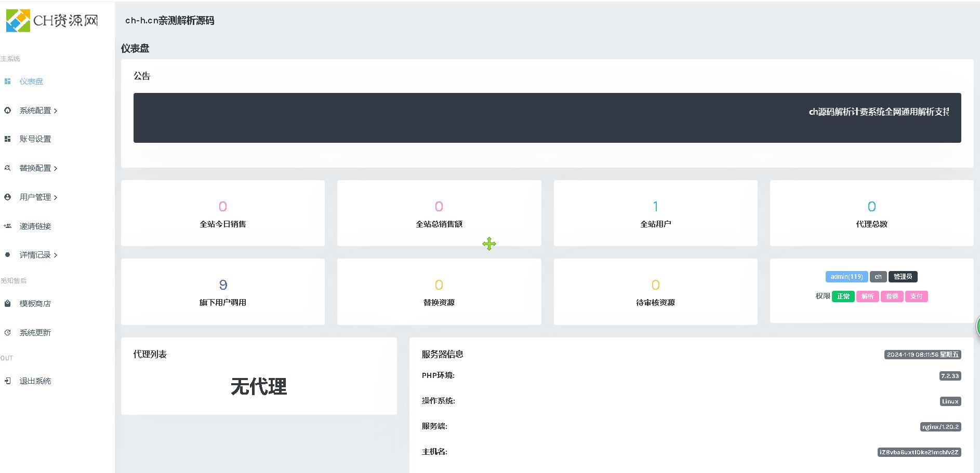
Task: Open the 仪表盘 menu item
Action: pyautogui.click(x=31, y=82)
